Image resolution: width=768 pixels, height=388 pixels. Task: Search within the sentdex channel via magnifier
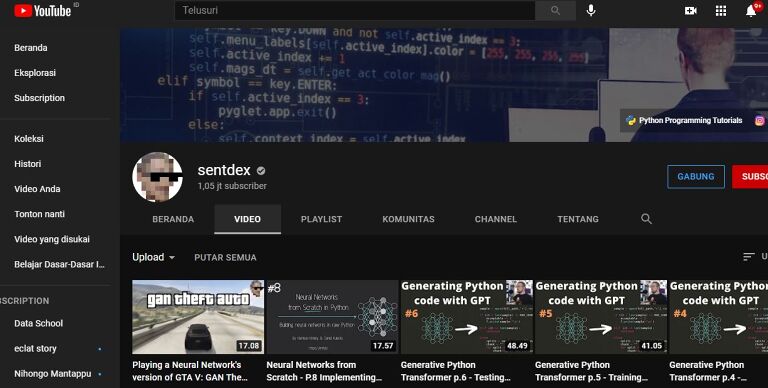[647, 219]
